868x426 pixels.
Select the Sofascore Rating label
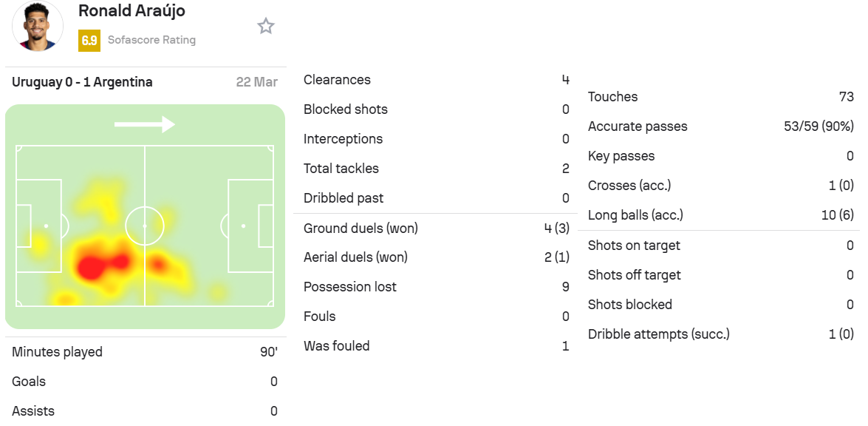pos(151,40)
